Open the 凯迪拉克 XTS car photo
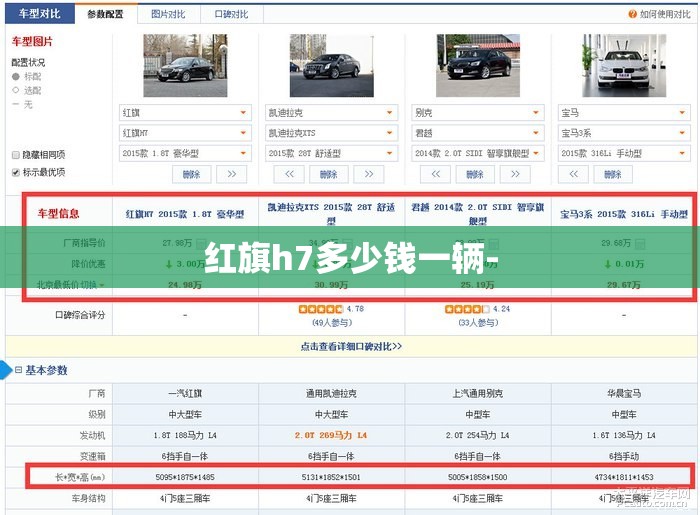 pyautogui.click(x=332, y=66)
